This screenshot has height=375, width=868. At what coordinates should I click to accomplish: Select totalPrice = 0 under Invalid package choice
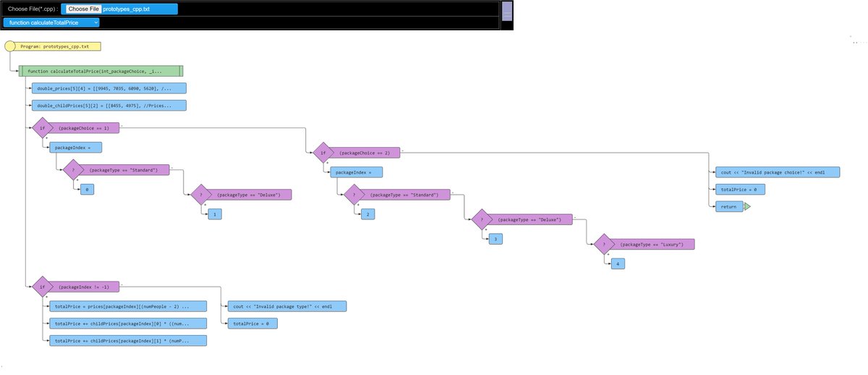[740, 190]
